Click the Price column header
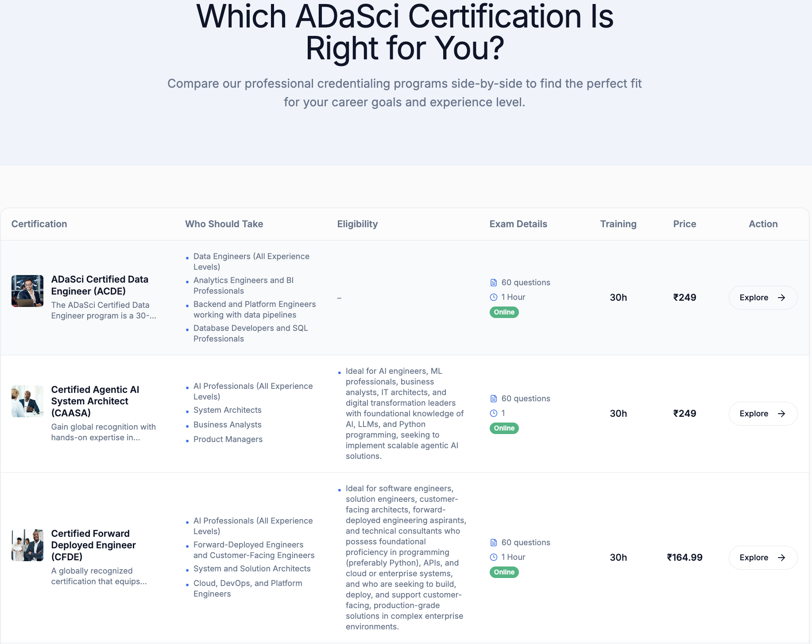812x644 pixels. pos(684,224)
